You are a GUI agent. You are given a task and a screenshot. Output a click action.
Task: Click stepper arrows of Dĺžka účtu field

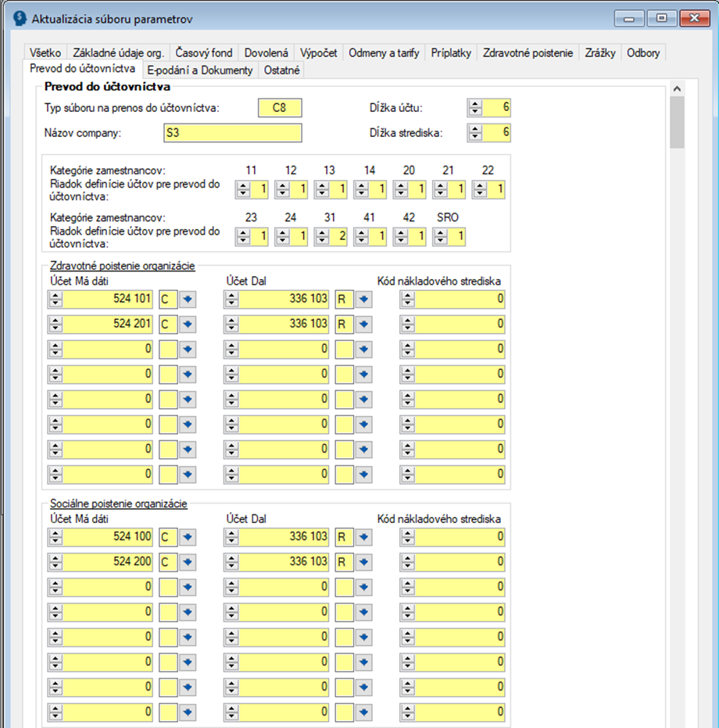point(475,108)
